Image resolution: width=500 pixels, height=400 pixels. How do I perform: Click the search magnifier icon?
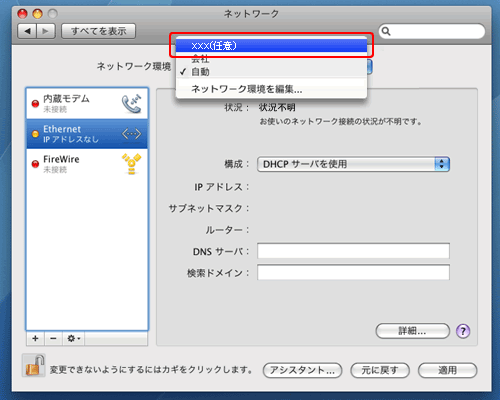click(x=386, y=31)
